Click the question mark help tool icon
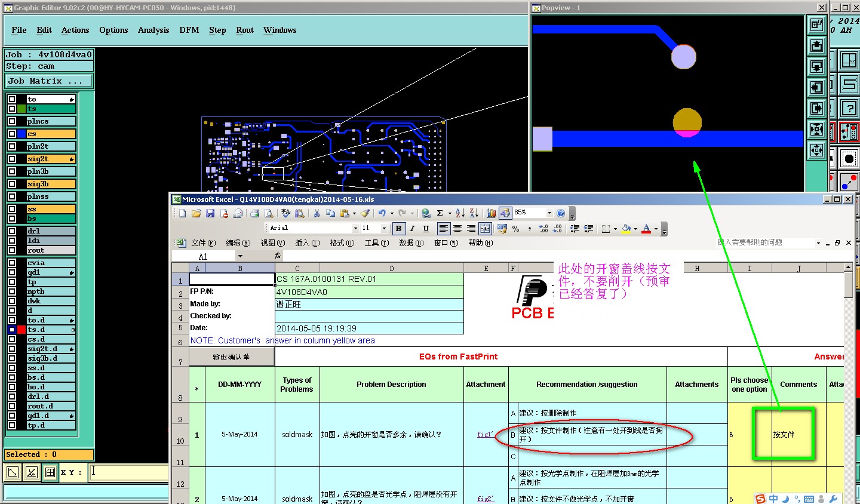 click(x=849, y=108)
